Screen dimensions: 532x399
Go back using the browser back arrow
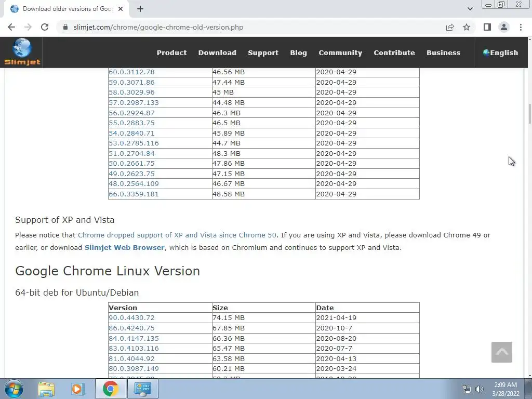[x=11, y=27]
